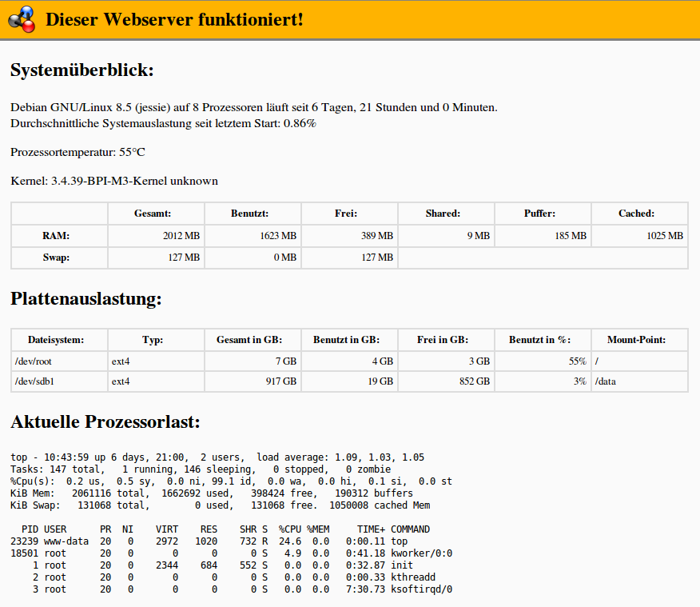The image size is (700, 607).
Task: Click the ksoftirqd/0 process row
Action: click(232, 589)
